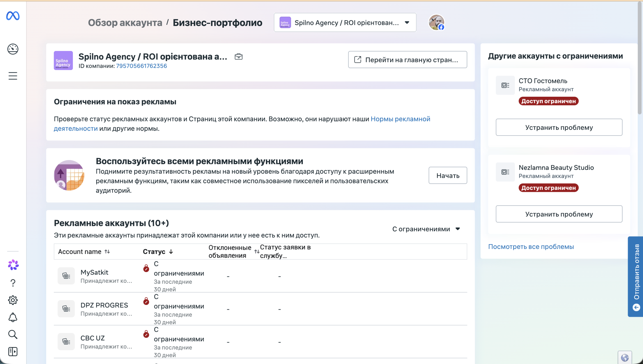643x364 pixels.
Task: Click the СТО Гостомель ad account icon
Action: [x=505, y=85]
